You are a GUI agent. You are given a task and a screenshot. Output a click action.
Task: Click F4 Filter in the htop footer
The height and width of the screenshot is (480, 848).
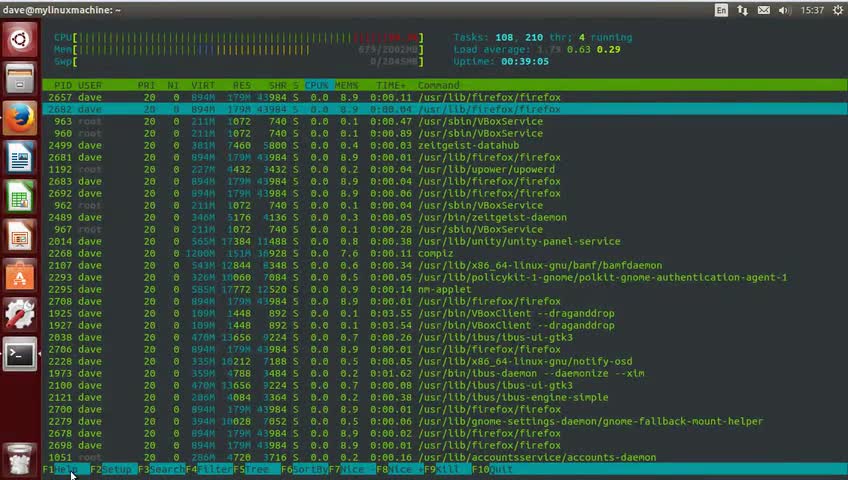click(209, 469)
